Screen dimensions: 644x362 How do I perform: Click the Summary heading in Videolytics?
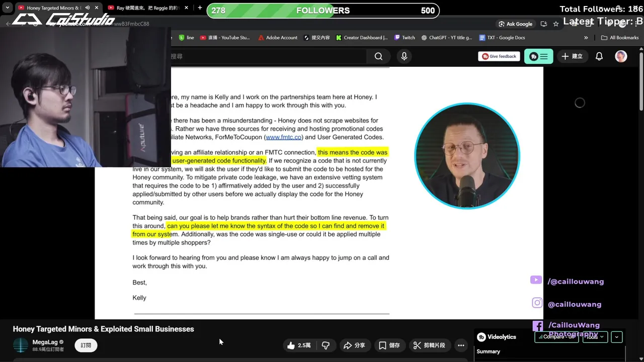pyautogui.click(x=489, y=351)
